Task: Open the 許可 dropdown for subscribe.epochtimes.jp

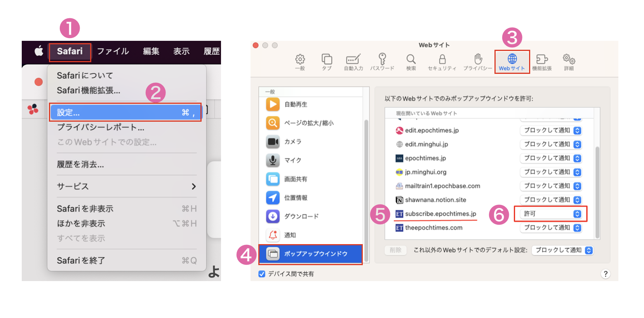Action: pos(551,214)
